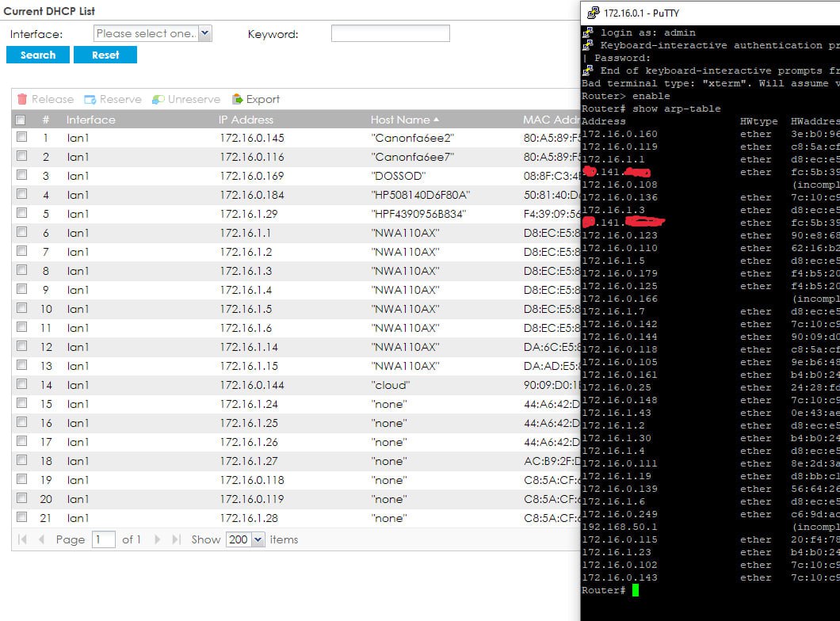840x621 pixels.
Task: Go to the next page arrow
Action: click(x=157, y=539)
